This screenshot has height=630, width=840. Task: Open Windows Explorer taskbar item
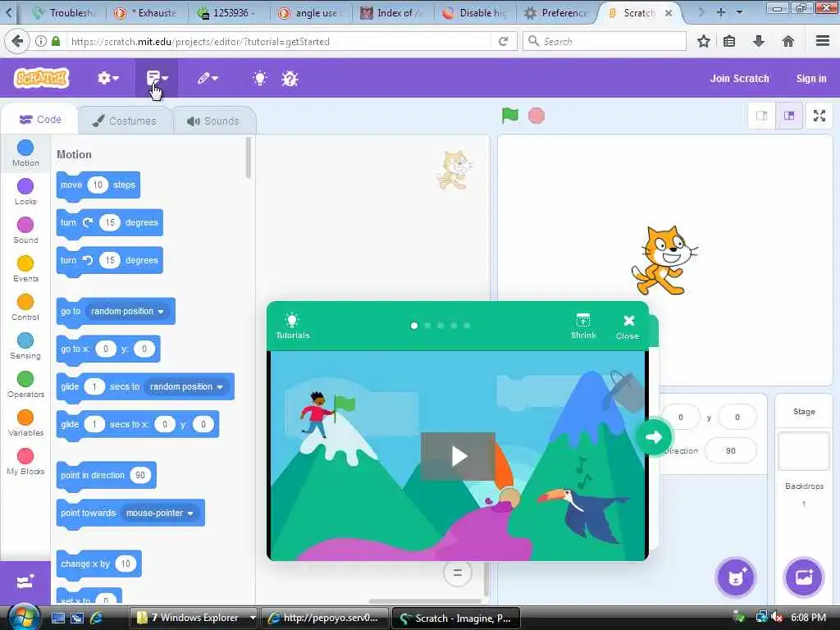pyautogui.click(x=194, y=618)
